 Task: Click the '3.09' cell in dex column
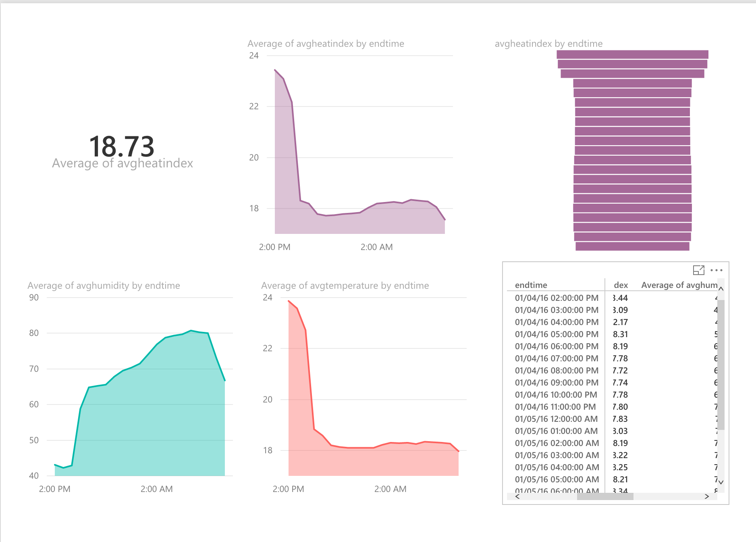[x=621, y=310]
